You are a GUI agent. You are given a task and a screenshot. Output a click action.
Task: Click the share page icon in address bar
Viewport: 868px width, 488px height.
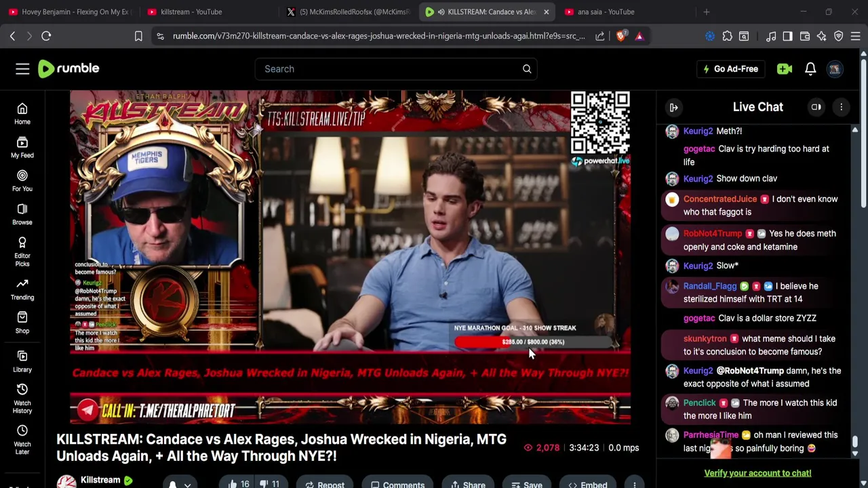600,36
